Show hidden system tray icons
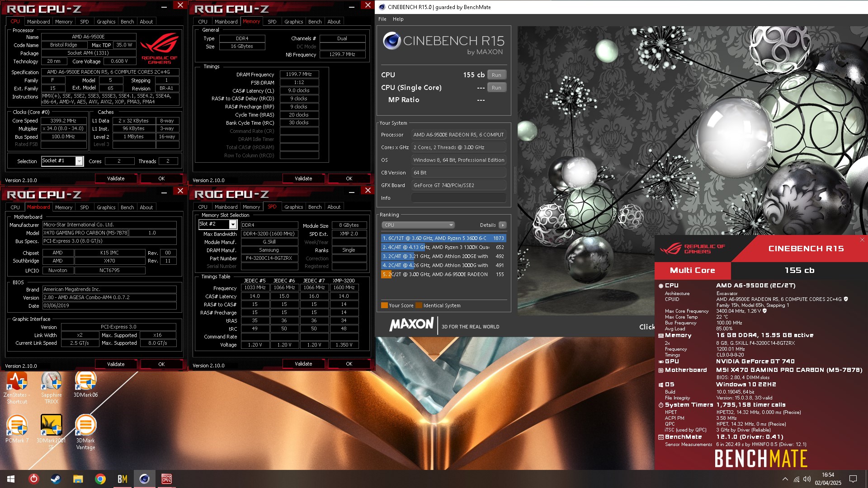 785,479
